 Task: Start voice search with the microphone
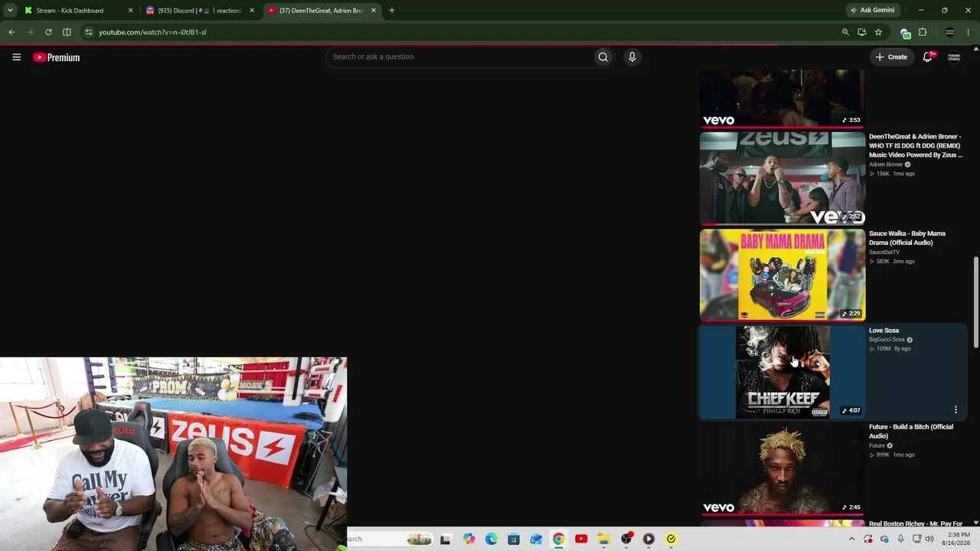[x=632, y=57]
